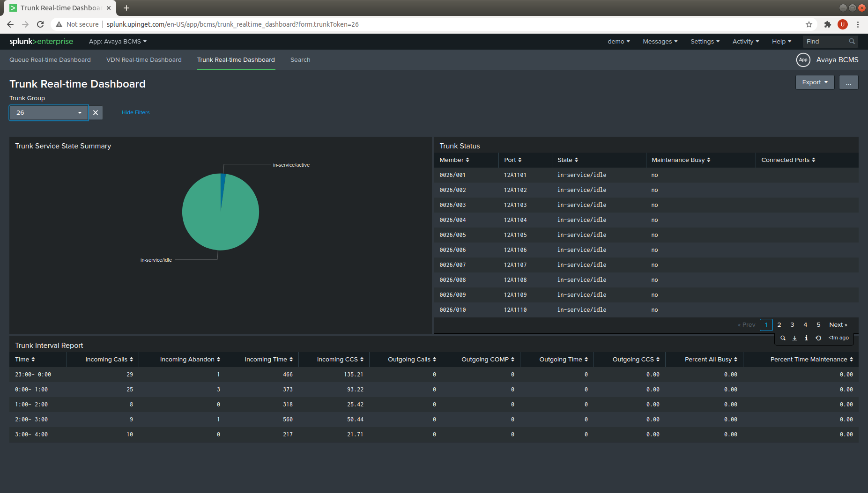
Task: Open the App: Avaya BCMS menu
Action: tap(118, 42)
